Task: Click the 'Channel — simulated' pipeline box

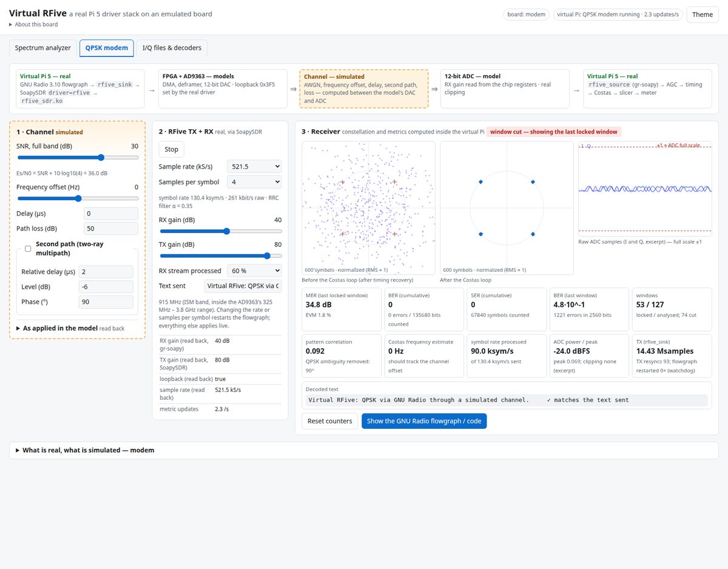Action: point(364,89)
